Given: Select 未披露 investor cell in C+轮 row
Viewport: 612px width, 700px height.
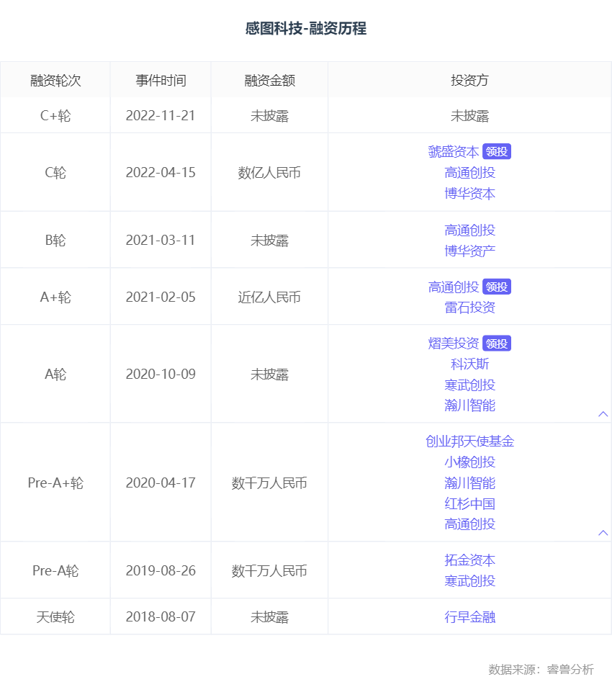Looking at the screenshot, I should [469, 116].
